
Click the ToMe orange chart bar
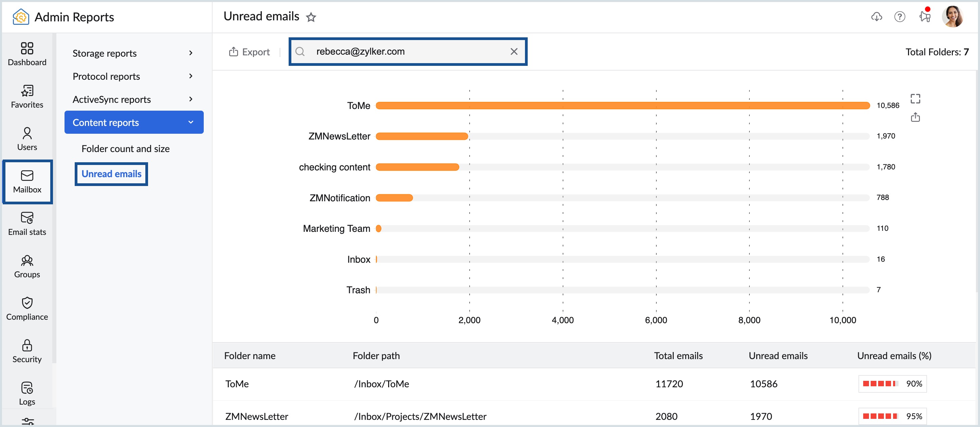(622, 105)
